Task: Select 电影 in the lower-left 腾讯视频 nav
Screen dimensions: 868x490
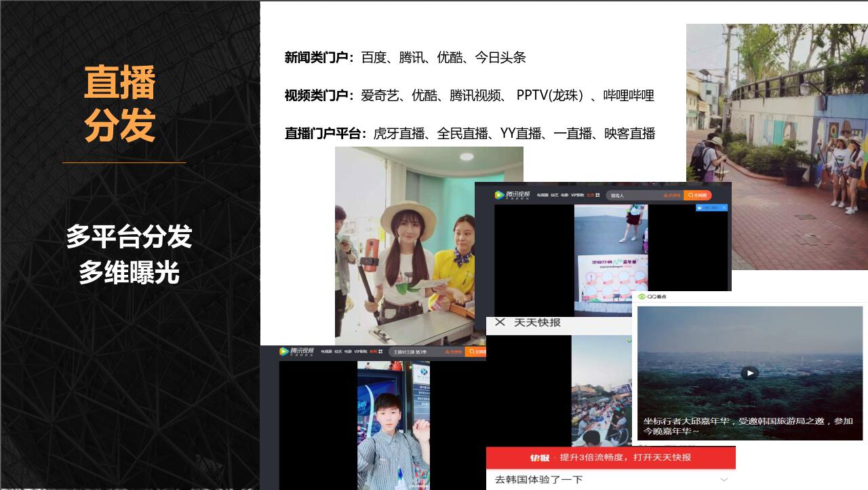Action: 348,352
